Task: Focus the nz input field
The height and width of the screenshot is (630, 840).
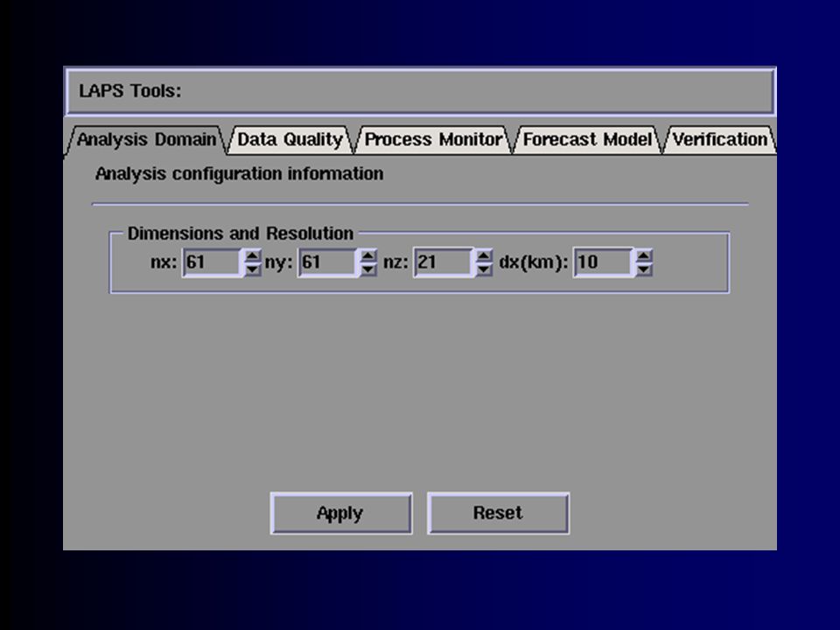Action: 444,262
